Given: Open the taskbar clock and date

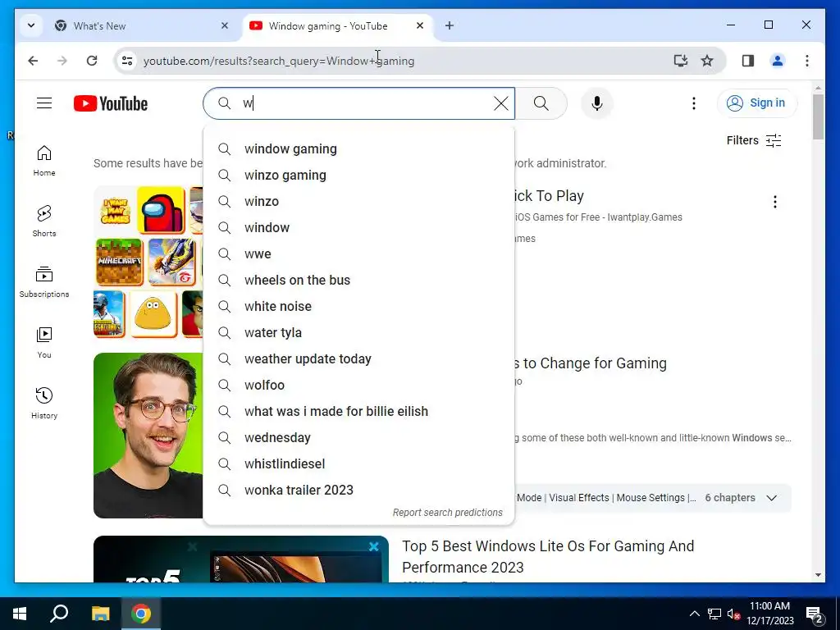Looking at the screenshot, I should (x=769, y=614).
